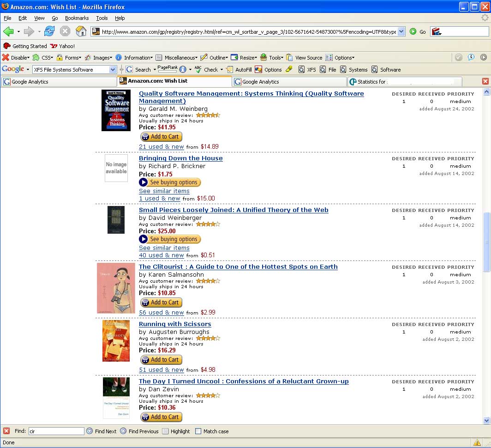Open the Resize web developer menu

(244, 58)
